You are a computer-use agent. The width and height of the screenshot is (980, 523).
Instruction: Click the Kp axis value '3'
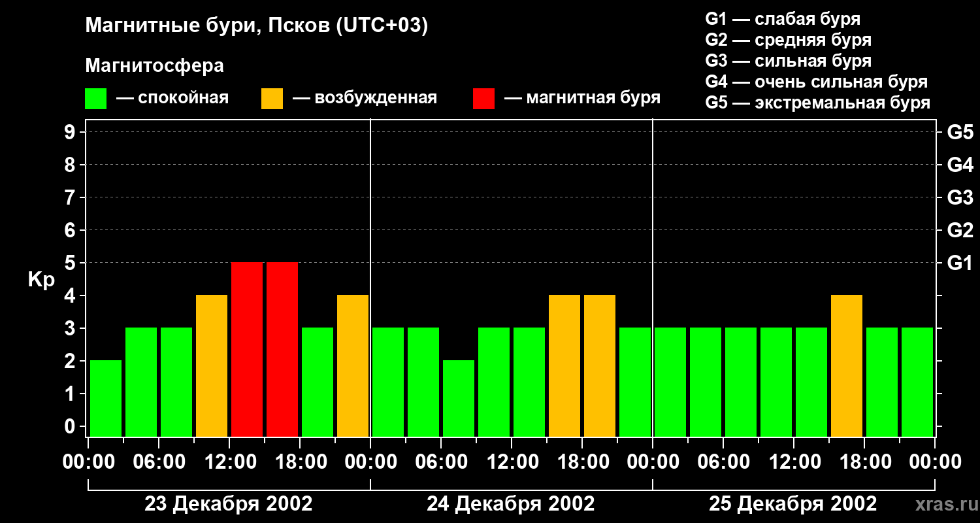point(71,328)
